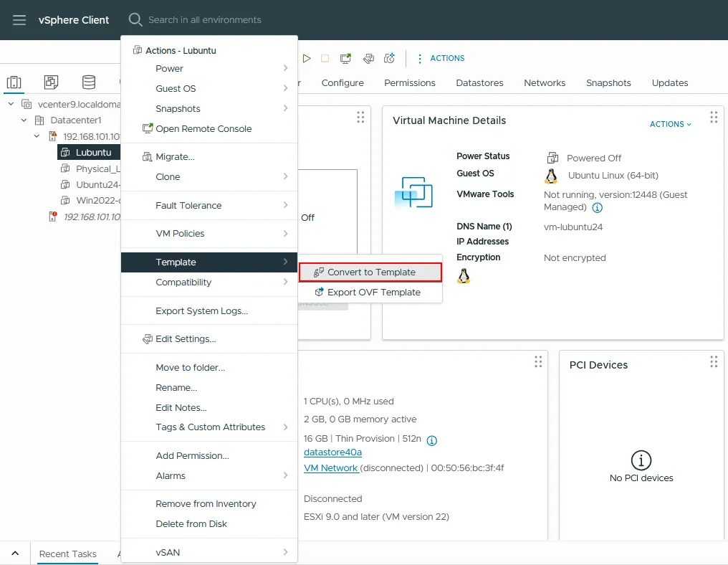Open the Recent Tasks tab
The width and height of the screenshot is (728, 565).
tap(68, 554)
